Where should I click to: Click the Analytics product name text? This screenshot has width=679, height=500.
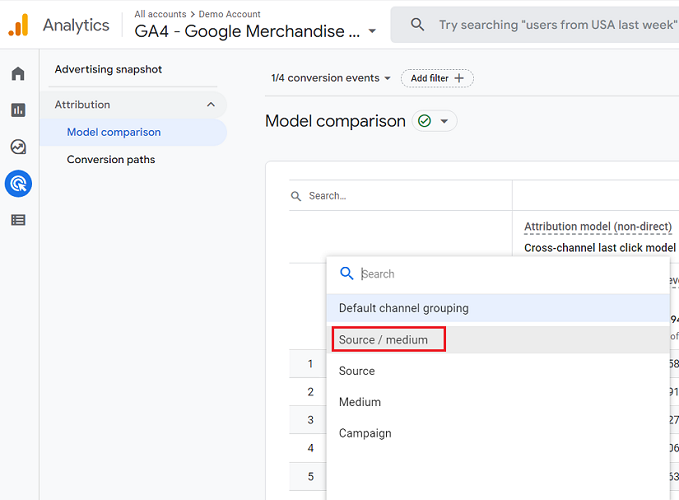click(76, 25)
